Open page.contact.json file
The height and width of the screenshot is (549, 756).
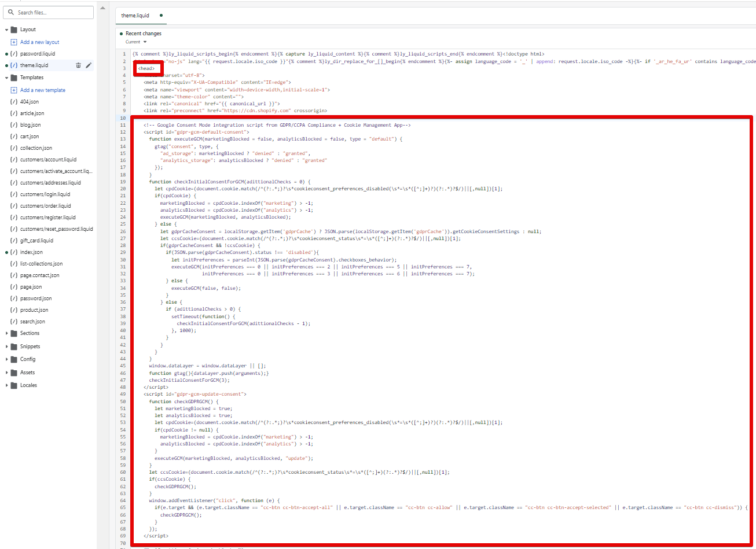click(40, 275)
